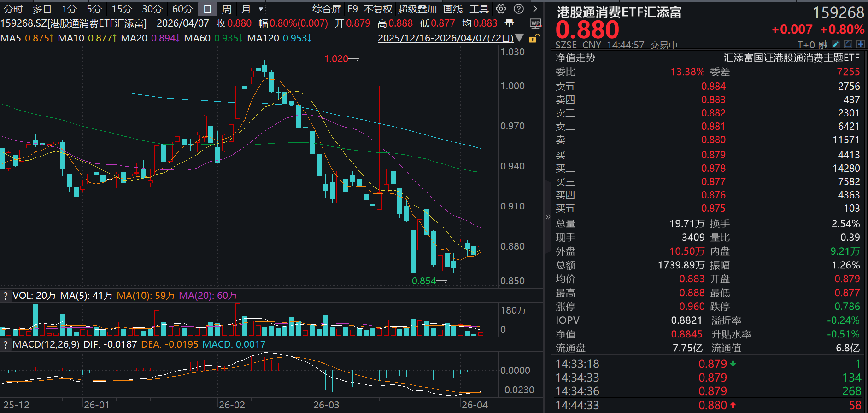868x413 pixels.
Task: Click the VOL indicator help icon
Action: click(6, 296)
